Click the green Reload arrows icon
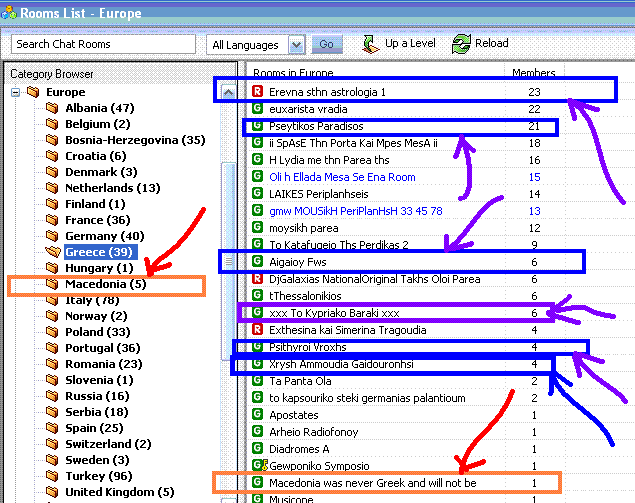 tap(461, 44)
